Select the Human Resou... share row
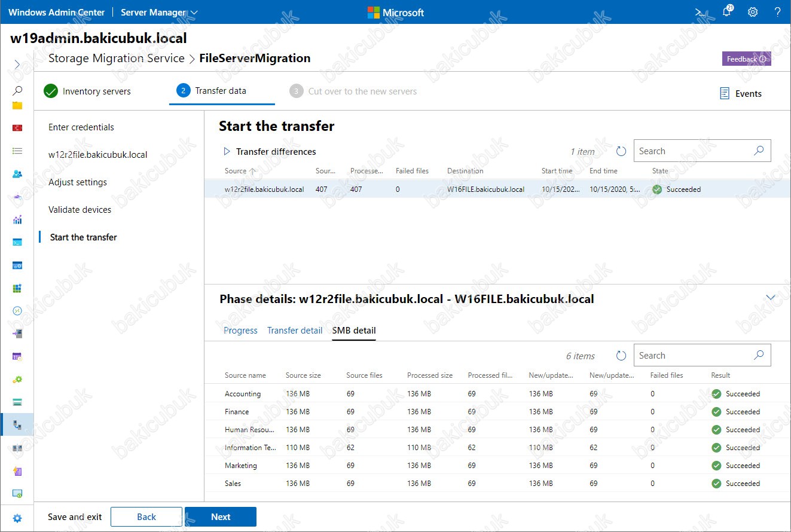The width and height of the screenshot is (791, 532). pos(497,429)
